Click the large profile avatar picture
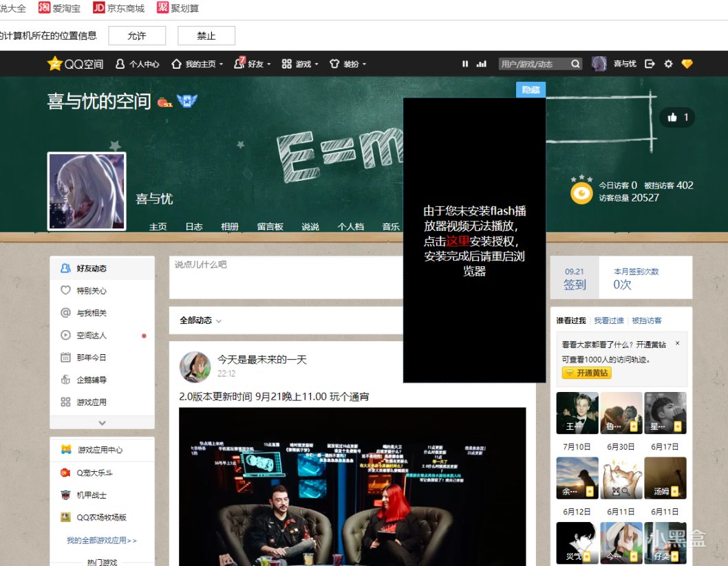Image resolution: width=728 pixels, height=566 pixels. pyautogui.click(x=87, y=191)
